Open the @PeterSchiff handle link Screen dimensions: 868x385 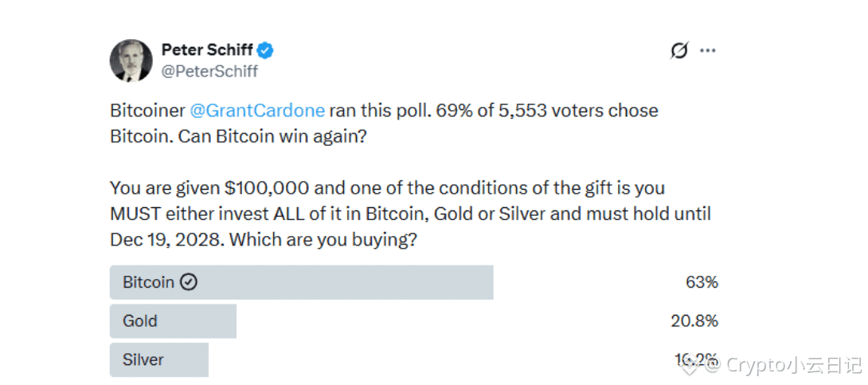209,71
